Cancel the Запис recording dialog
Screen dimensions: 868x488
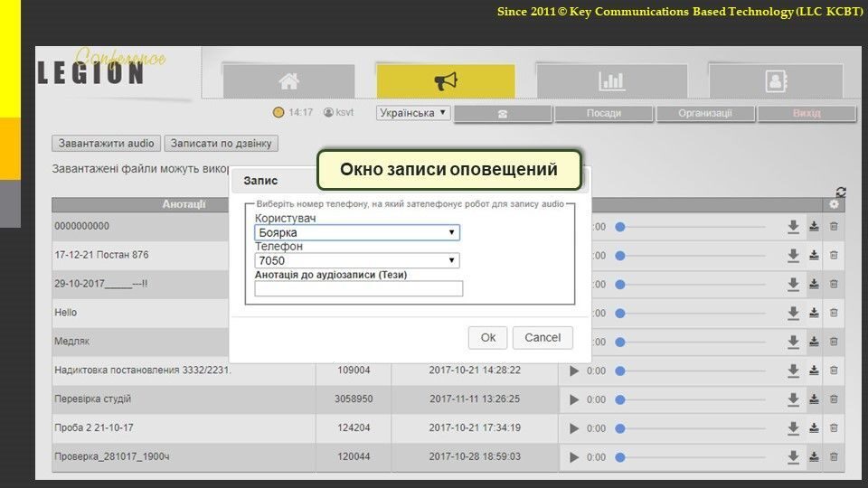click(542, 338)
